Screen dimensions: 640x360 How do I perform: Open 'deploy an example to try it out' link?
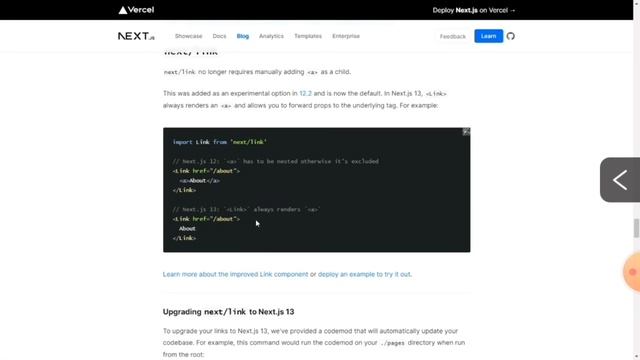364,274
